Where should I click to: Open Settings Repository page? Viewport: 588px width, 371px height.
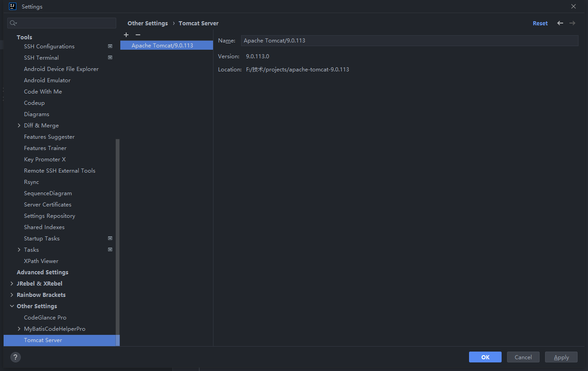pyautogui.click(x=50, y=216)
